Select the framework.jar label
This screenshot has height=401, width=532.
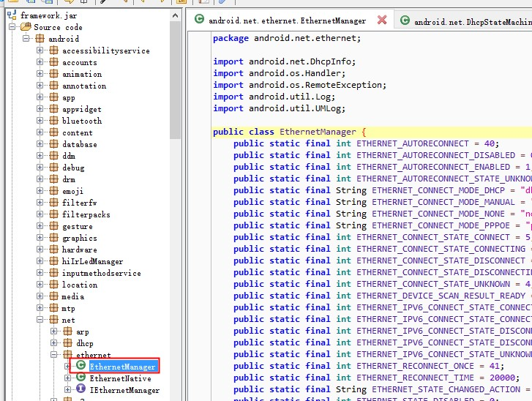(x=49, y=15)
